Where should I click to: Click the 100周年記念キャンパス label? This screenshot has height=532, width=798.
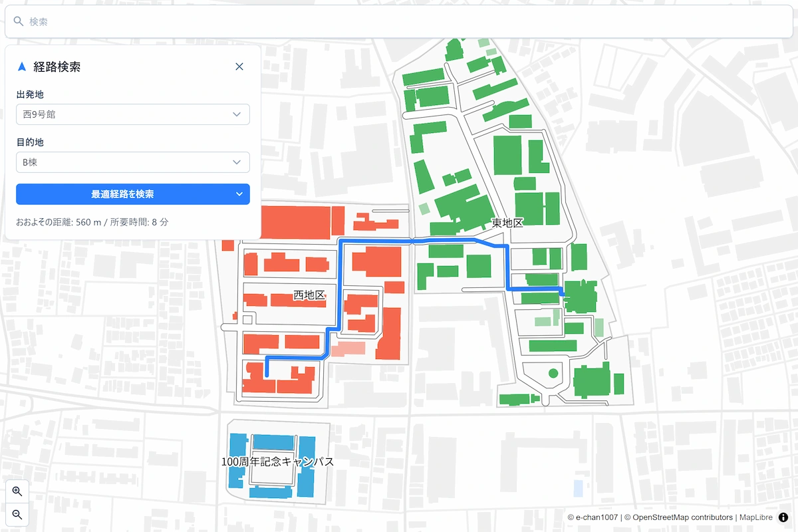(277, 462)
